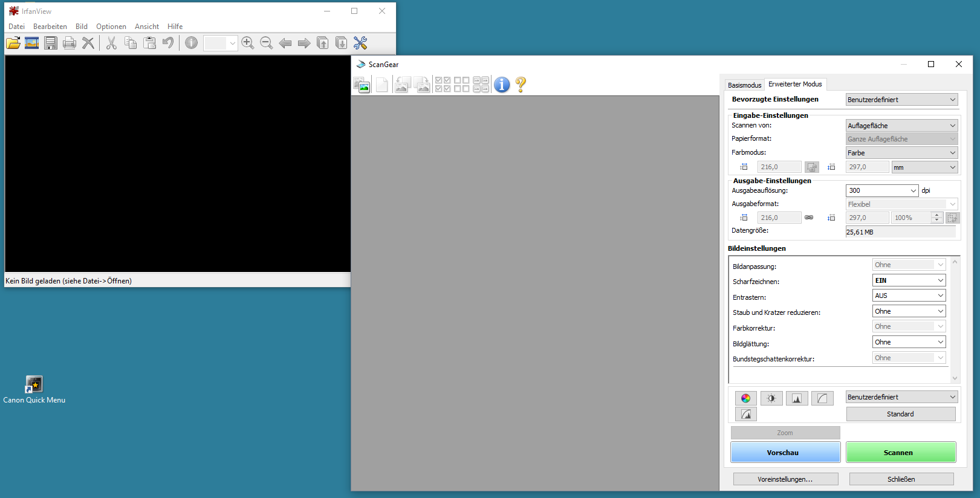Click the Open file icon in IrfanView

(x=13, y=43)
